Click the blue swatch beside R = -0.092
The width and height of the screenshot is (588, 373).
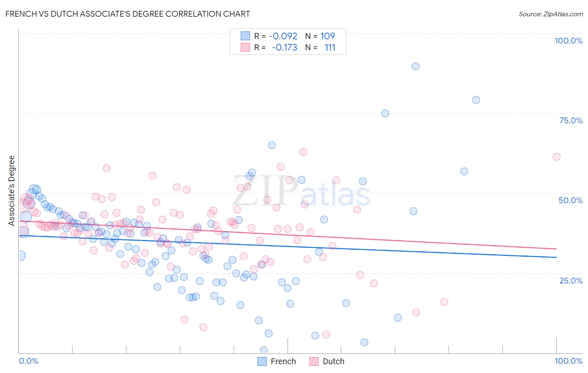tap(245, 36)
